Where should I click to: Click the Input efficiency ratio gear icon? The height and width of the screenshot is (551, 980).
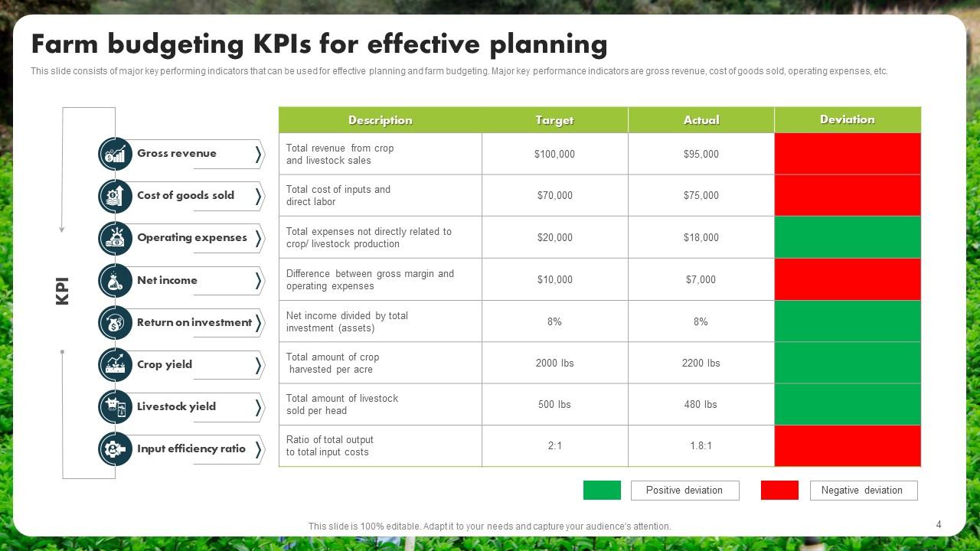pos(116,449)
